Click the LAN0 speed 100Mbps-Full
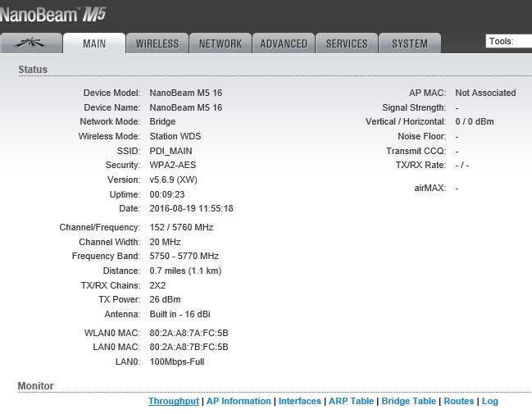 tap(177, 362)
